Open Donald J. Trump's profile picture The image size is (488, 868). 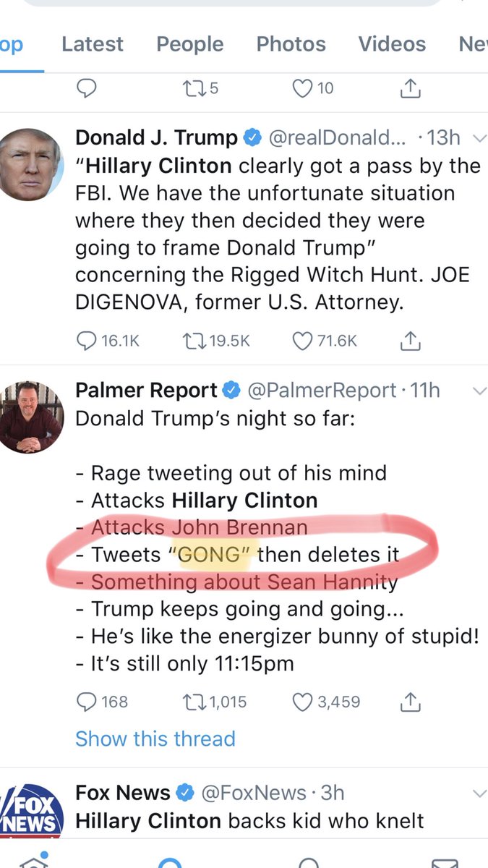29,165
